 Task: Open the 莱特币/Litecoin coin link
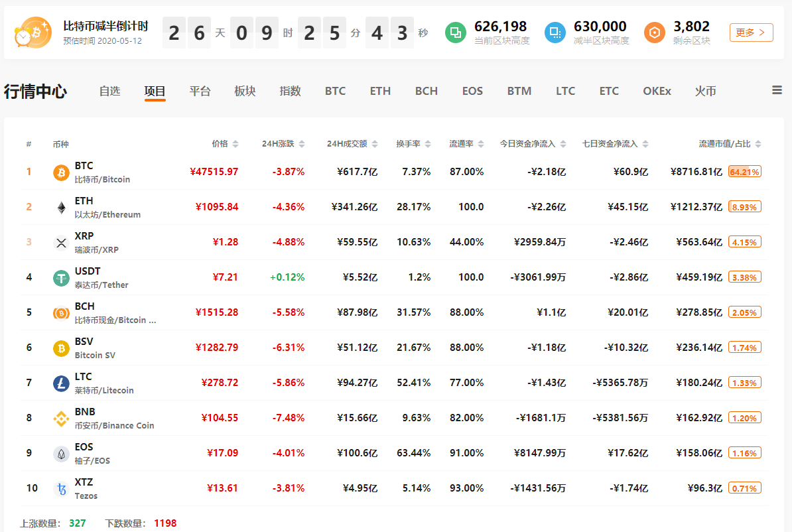[x=104, y=391]
